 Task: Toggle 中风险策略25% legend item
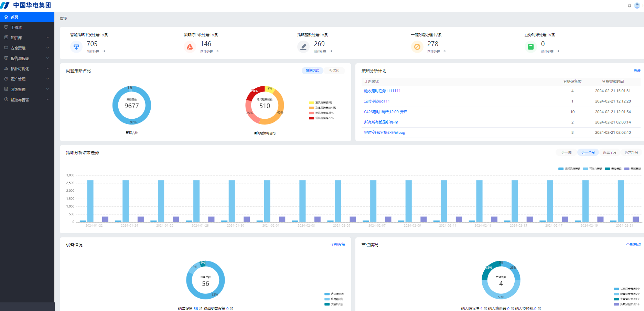click(x=321, y=113)
